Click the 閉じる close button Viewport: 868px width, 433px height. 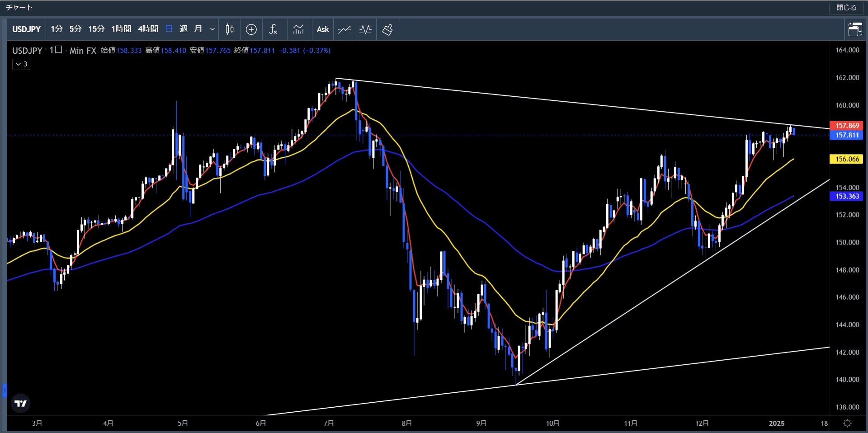pos(846,8)
